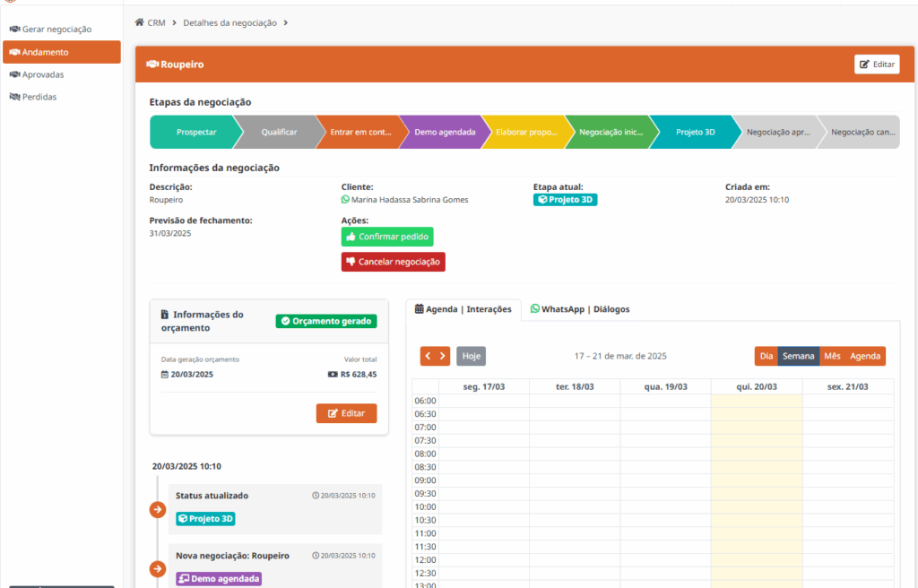Switch calendar to Dia view
918x588 pixels.
pos(766,356)
